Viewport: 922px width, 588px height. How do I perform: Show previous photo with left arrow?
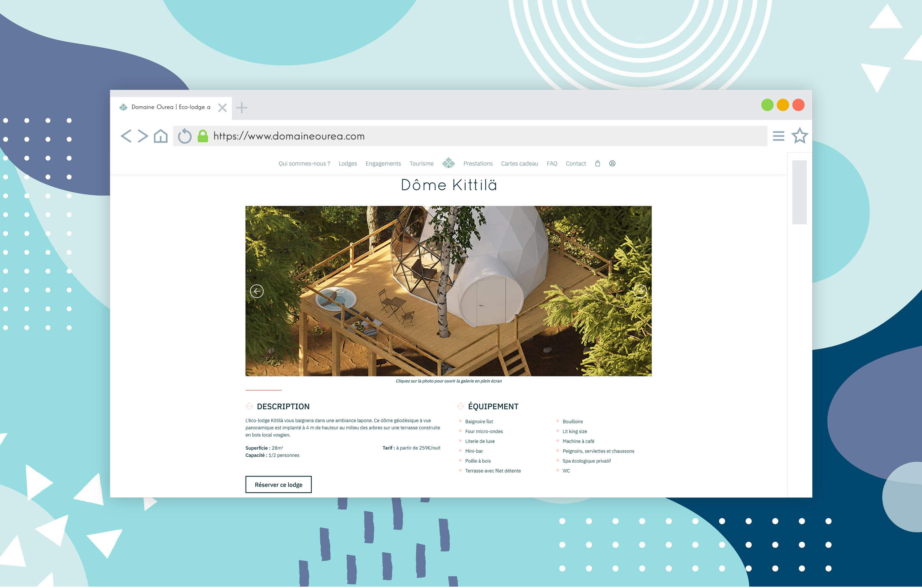click(x=257, y=292)
